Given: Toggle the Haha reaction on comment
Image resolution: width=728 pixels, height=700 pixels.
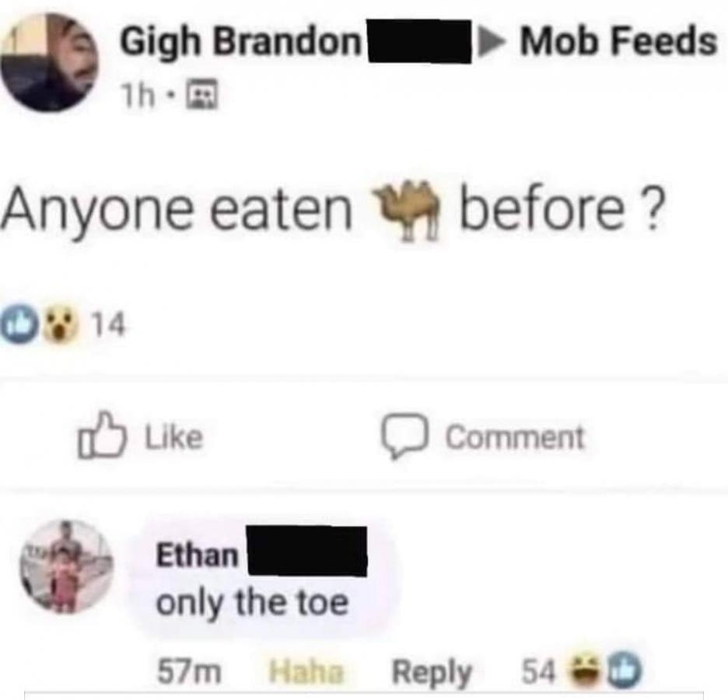Looking at the screenshot, I should 306,672.
